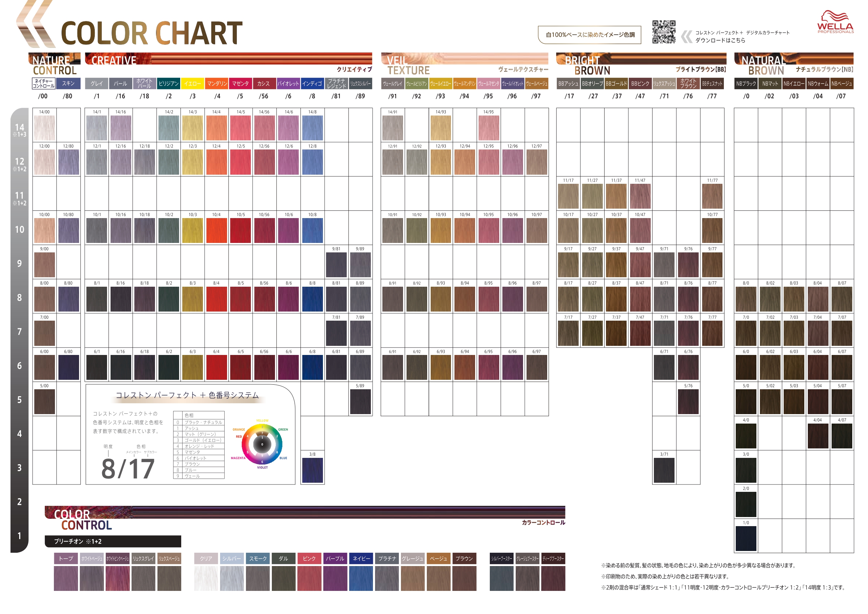Select swatch beneath Color Control ピンク label

click(x=309, y=578)
